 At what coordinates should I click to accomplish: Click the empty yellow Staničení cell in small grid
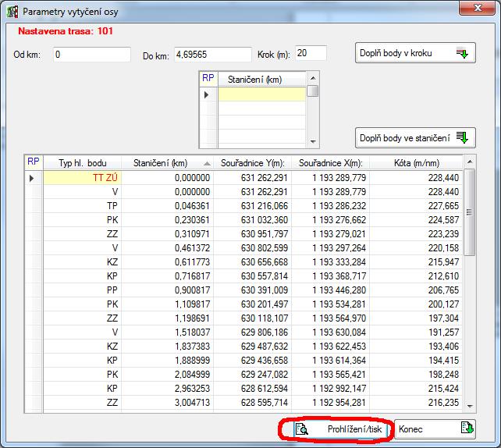coord(261,94)
